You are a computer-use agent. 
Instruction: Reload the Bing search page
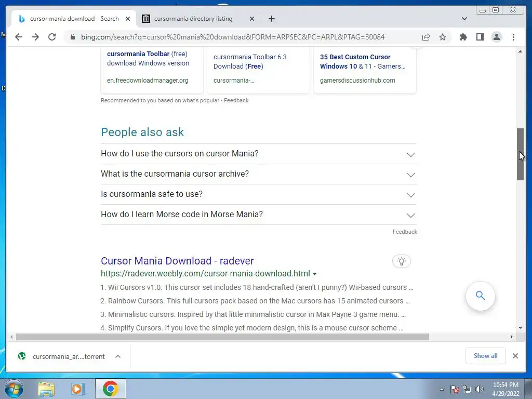52,37
